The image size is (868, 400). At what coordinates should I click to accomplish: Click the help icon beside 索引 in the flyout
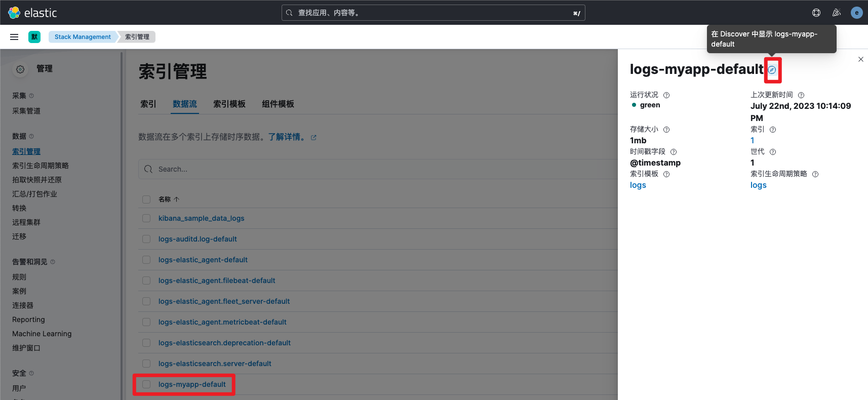[x=773, y=130]
